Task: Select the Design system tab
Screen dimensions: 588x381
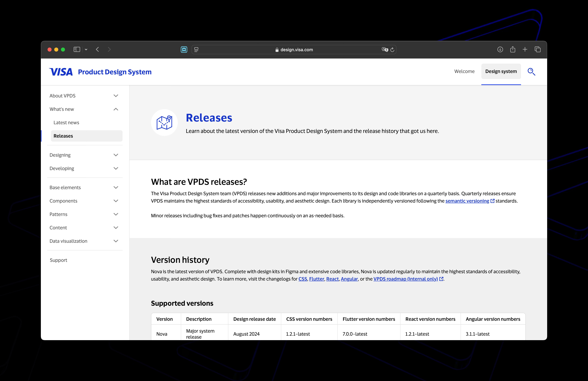Action: 501,71
